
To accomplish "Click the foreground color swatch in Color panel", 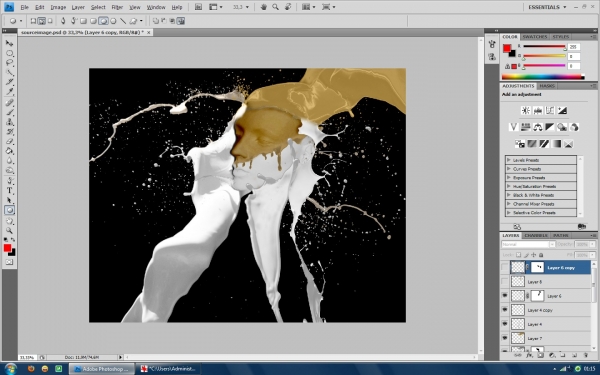I will click(x=507, y=48).
